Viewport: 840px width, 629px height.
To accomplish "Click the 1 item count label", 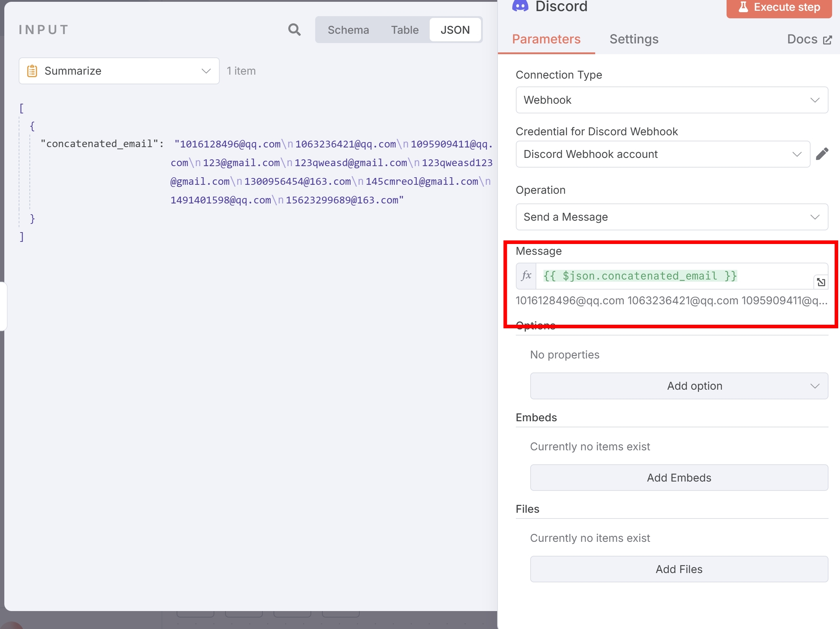I will pos(241,71).
